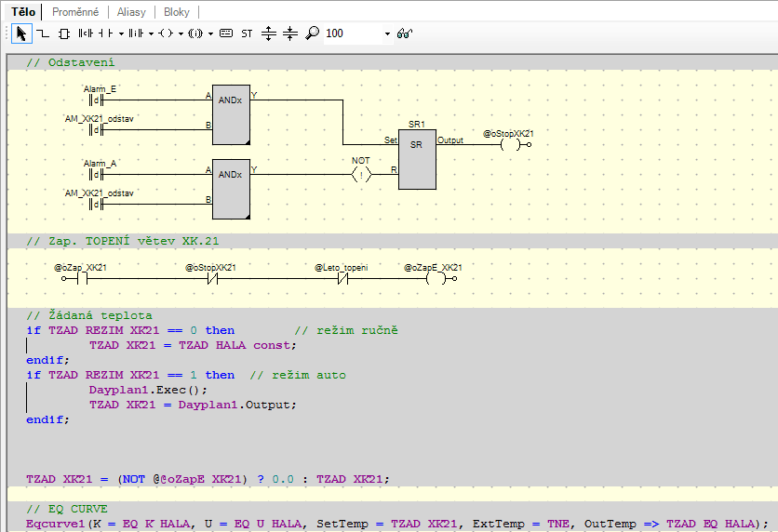Click the compress vertical space icon
This screenshot has width=778, height=532.
[x=290, y=33]
